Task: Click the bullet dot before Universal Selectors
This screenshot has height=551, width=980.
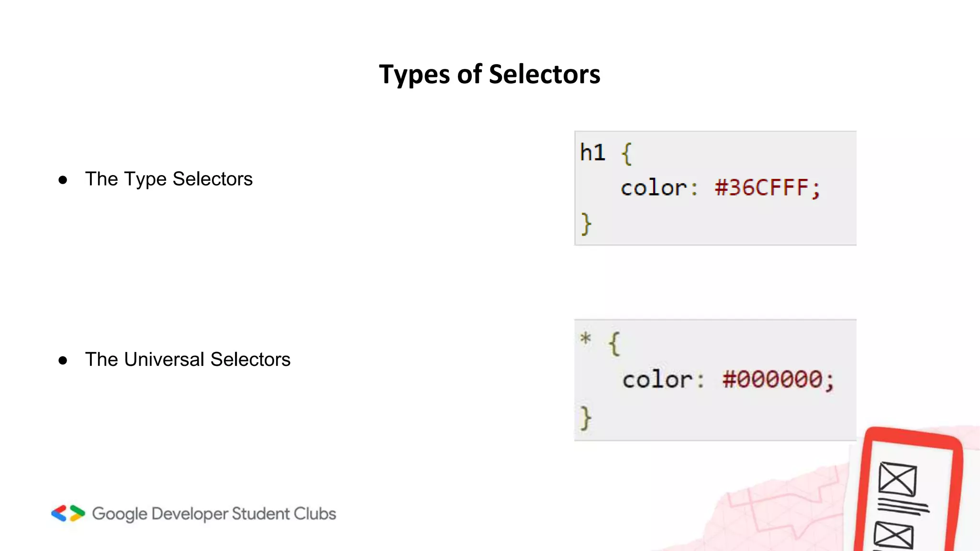Action: pyautogui.click(x=63, y=360)
